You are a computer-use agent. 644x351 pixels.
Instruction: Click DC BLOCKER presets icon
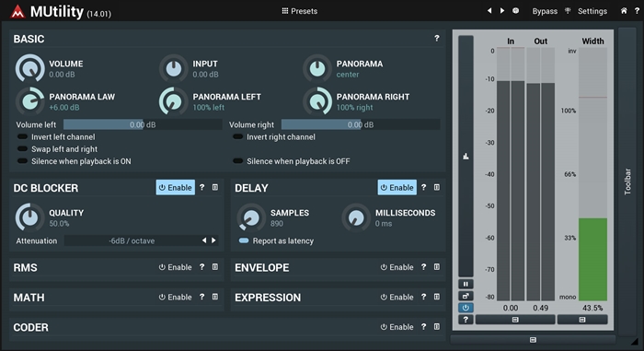(215, 187)
